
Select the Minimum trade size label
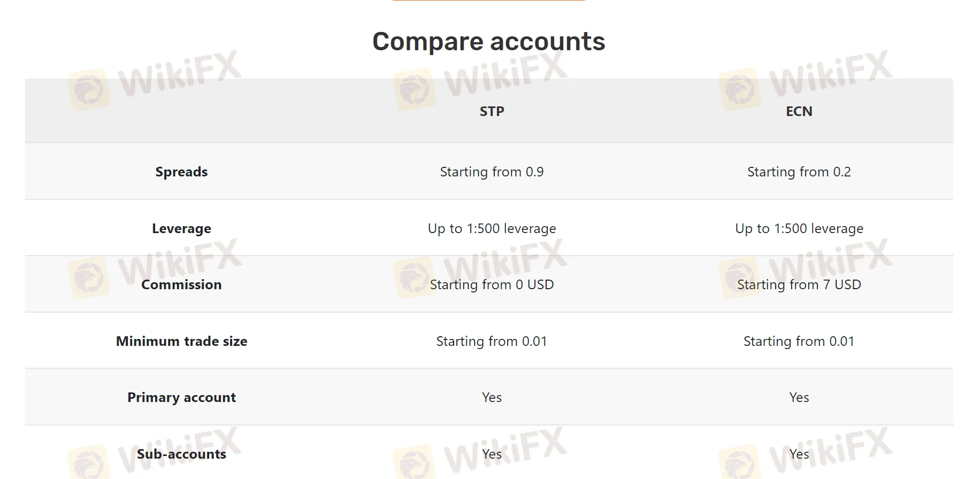[x=181, y=341]
